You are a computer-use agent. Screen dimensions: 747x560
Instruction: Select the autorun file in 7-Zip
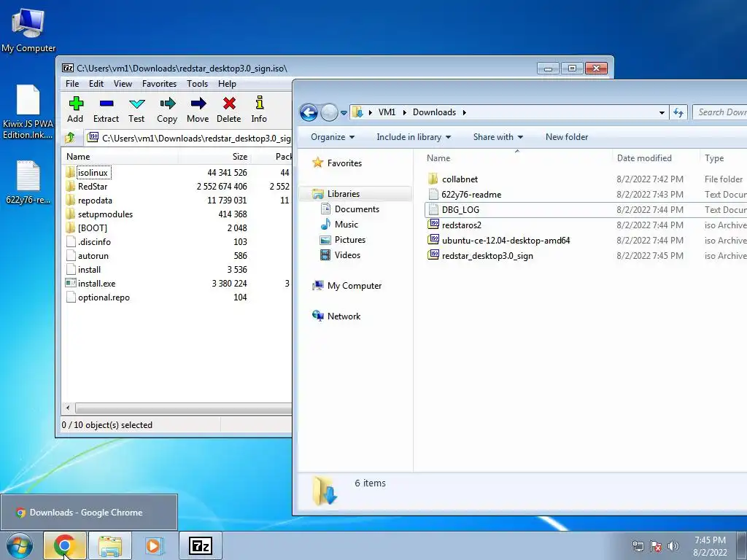coord(93,256)
